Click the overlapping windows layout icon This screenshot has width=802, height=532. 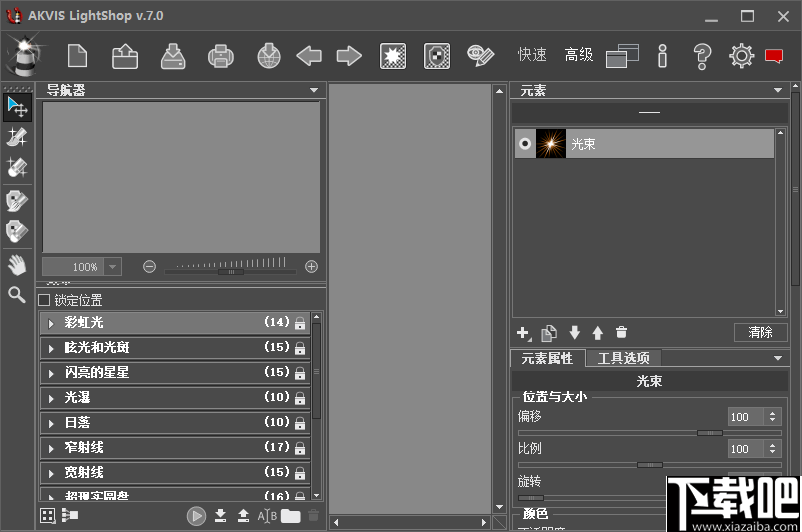[622, 56]
